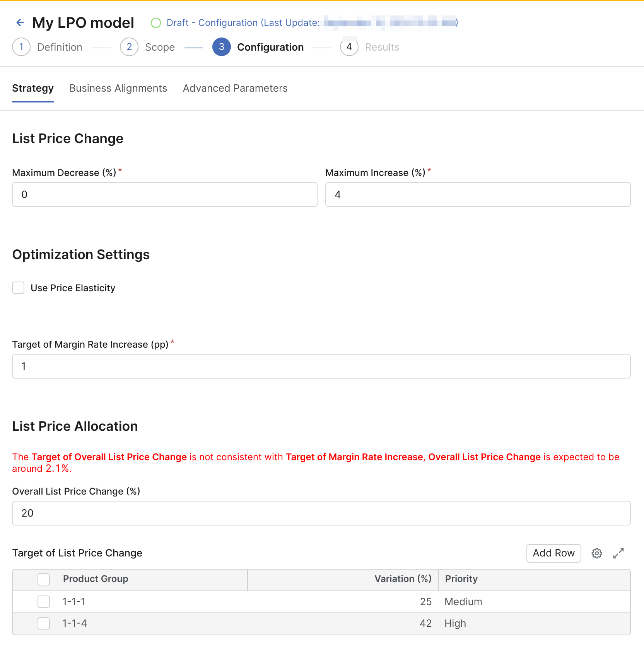Jump to step 4 Results

click(x=349, y=47)
